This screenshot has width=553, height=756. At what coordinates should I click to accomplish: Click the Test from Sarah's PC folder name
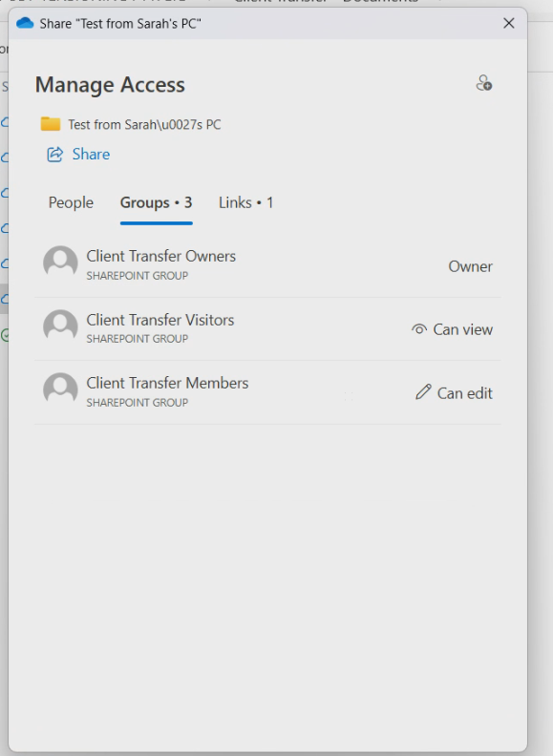click(144, 124)
